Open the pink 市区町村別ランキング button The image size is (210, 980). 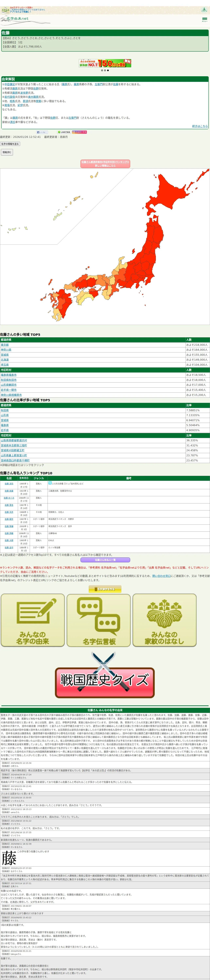click(105, 164)
